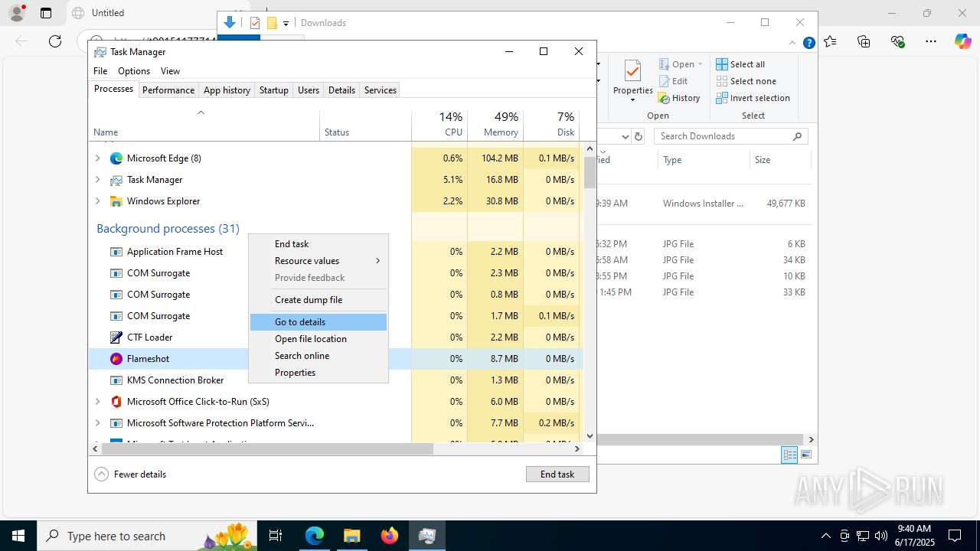Choose Go to details in context menu
The height and width of the screenshot is (551, 980).
(x=318, y=322)
